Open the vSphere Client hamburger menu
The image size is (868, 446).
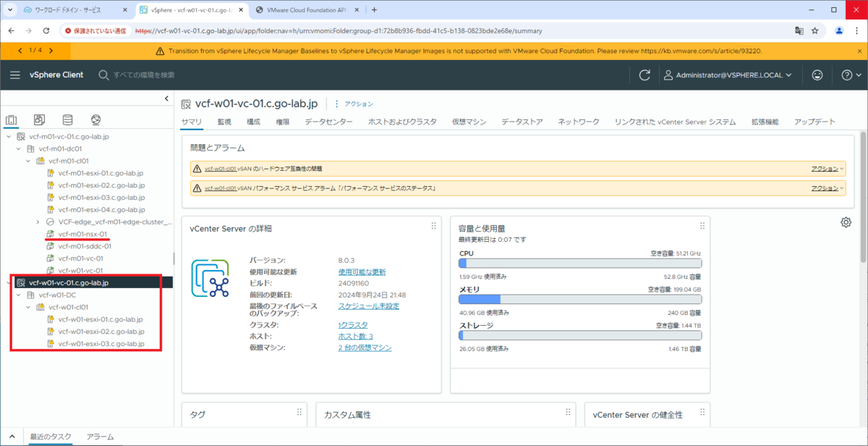(15, 75)
